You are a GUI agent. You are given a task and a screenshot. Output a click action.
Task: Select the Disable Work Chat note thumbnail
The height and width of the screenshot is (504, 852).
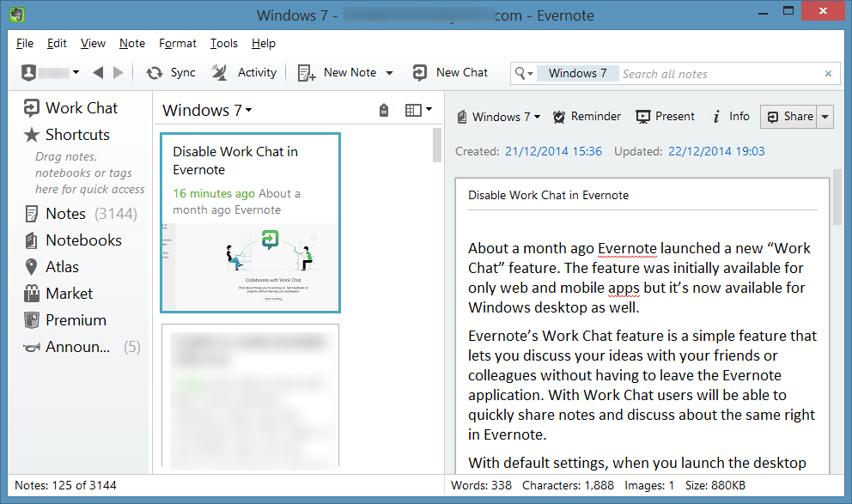(250, 266)
